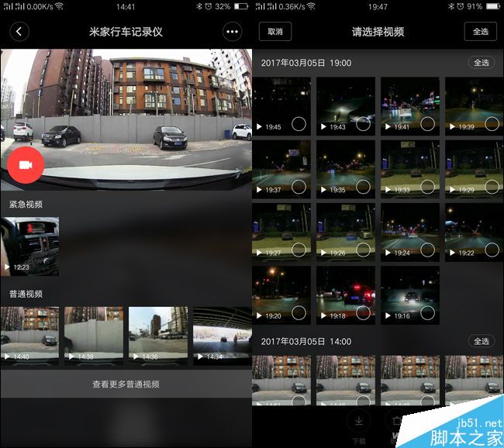Image resolution: width=504 pixels, height=448 pixels.
Task: Select the circle on 19:20 video
Action: click(299, 312)
